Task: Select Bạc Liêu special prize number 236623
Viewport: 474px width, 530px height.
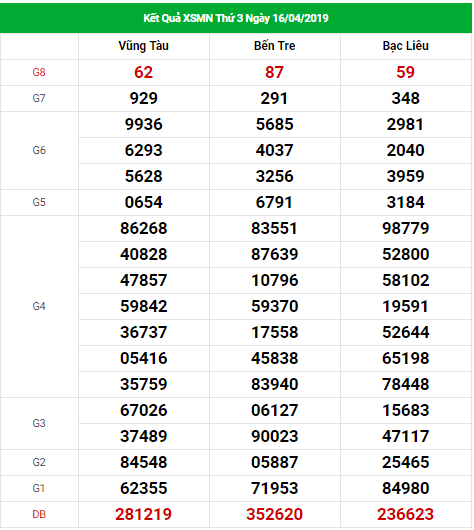Action: click(x=405, y=514)
